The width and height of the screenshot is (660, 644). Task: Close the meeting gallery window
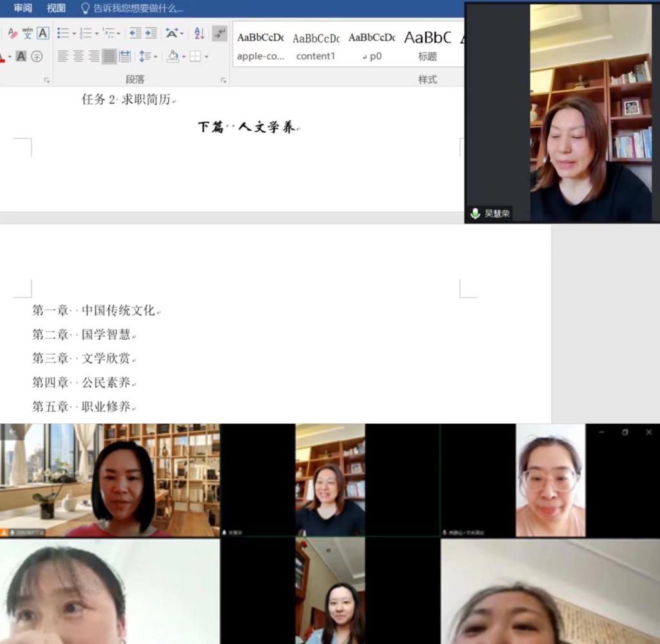pos(648,432)
